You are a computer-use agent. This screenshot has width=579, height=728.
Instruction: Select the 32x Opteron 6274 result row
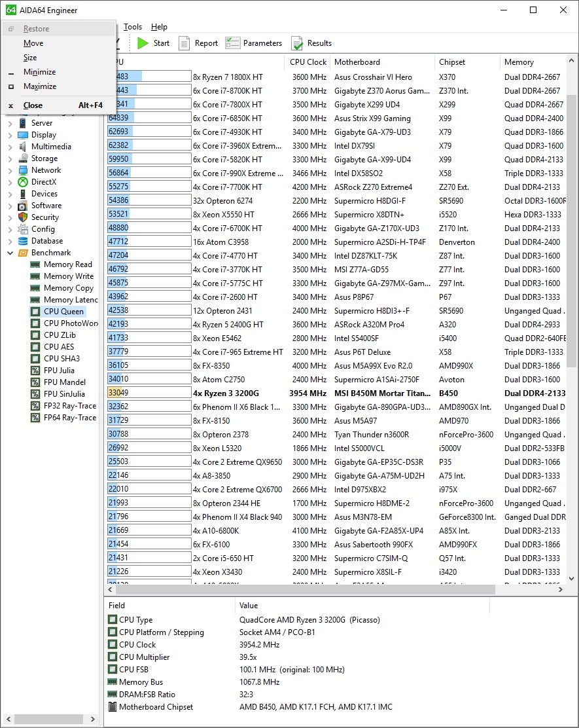point(336,200)
